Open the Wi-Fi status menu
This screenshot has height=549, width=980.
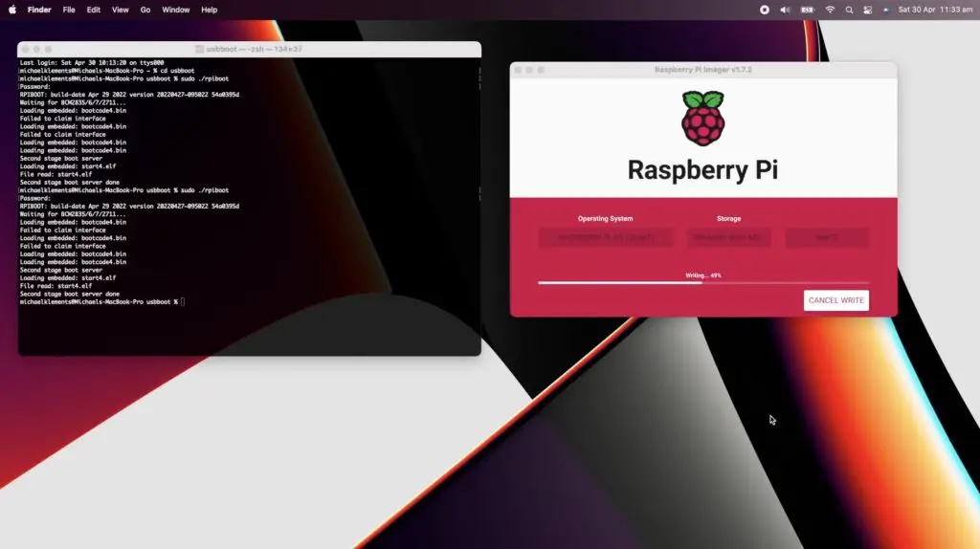830,10
